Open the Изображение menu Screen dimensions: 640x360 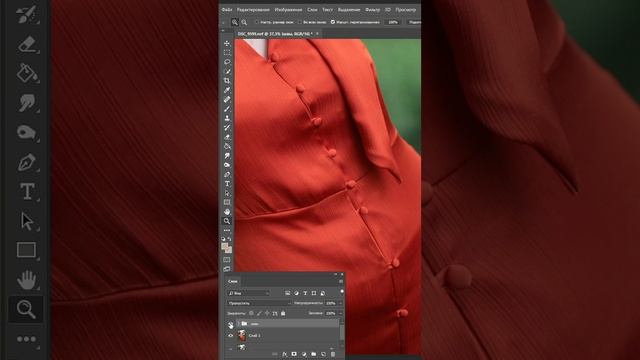click(288, 9)
